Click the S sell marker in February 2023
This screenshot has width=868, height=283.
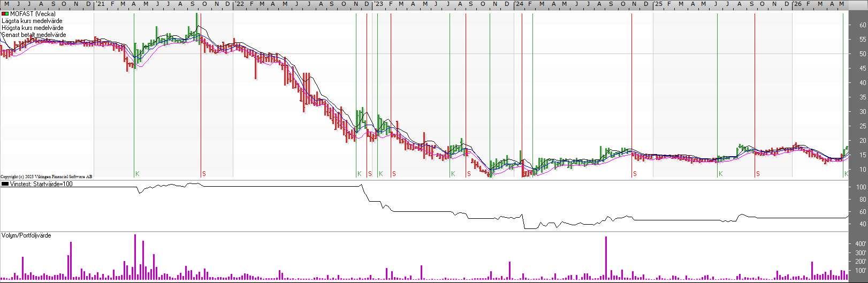(394, 174)
